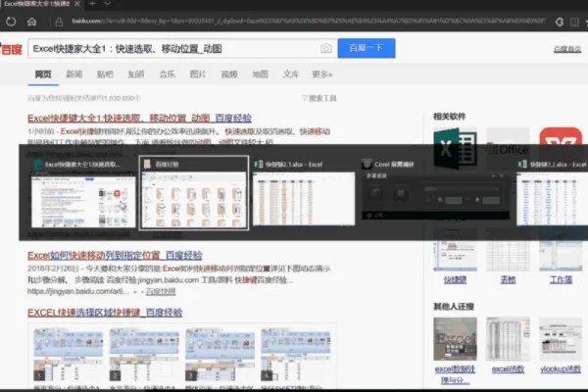Open result EXCEL快速选择区域快捷键_百度经验
The width and height of the screenshot is (588, 392).
105,313
